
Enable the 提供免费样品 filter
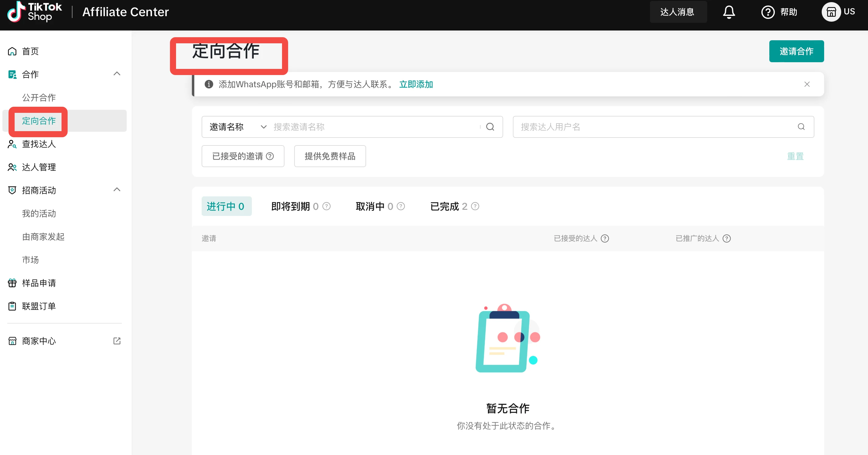pos(330,156)
